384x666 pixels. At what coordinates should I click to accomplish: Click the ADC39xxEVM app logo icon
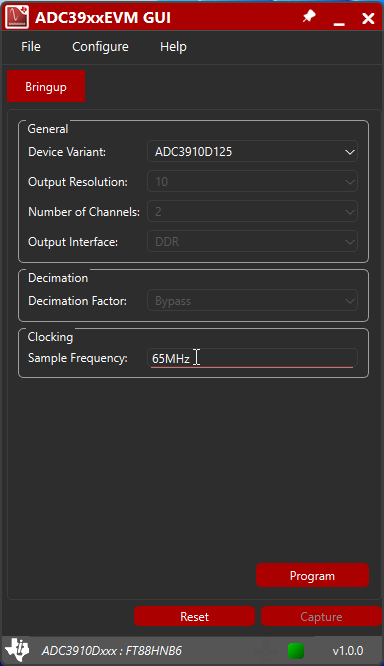coord(17,17)
